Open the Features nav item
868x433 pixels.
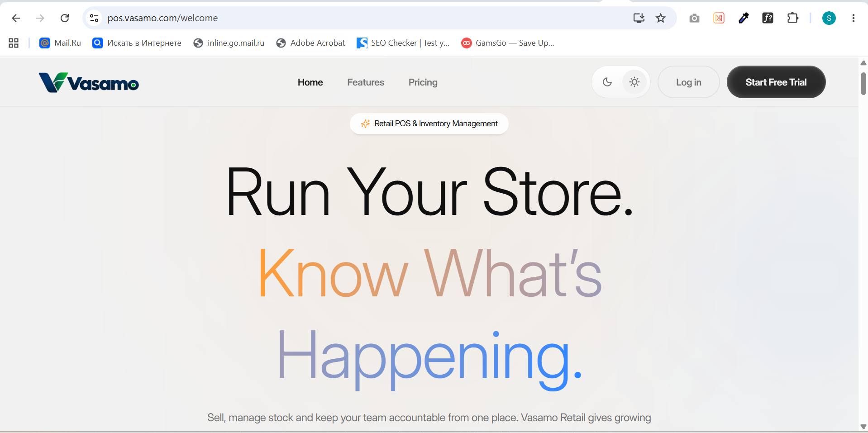click(x=366, y=82)
